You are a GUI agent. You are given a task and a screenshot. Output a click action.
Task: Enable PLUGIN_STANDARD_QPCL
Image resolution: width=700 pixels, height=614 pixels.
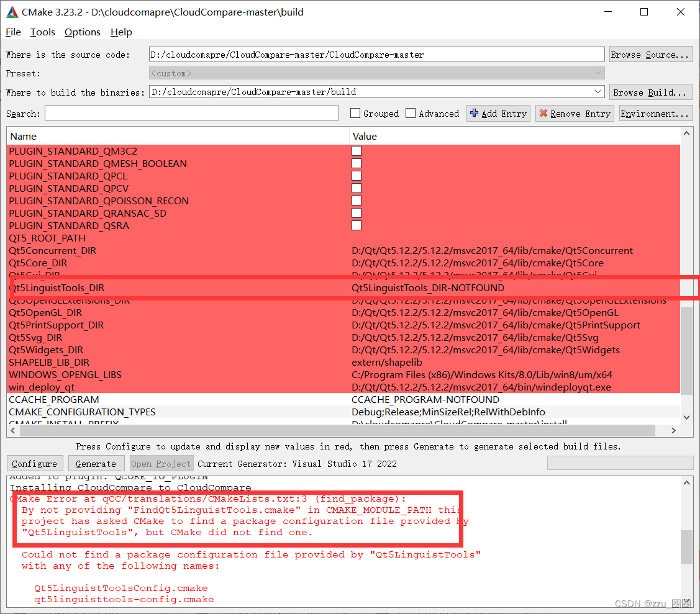click(x=356, y=176)
